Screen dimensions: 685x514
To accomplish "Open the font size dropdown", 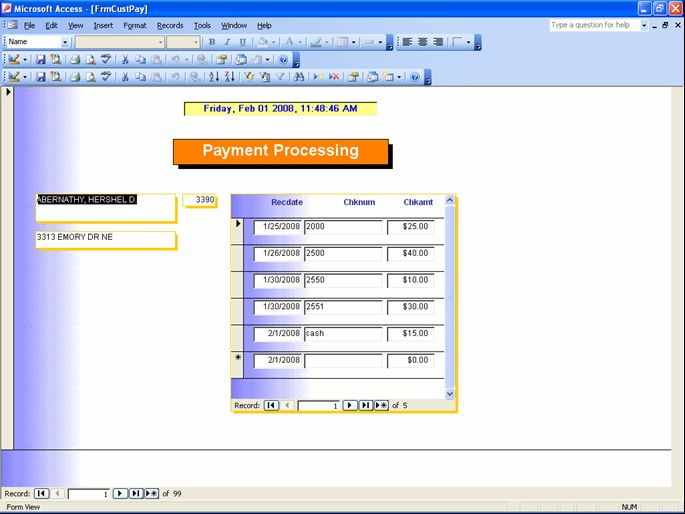I will click(196, 42).
